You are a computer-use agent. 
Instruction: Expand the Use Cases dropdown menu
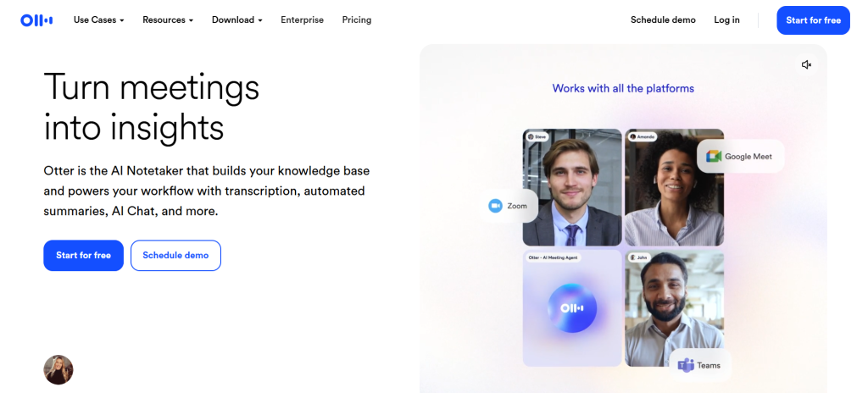point(98,20)
